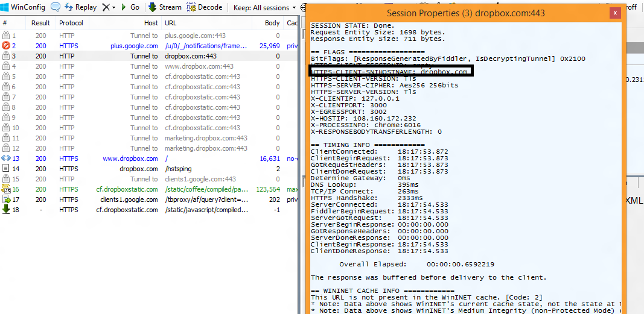Click the Overall Elapsed time line
Viewport: 644px width, 314px height.
[417, 265]
